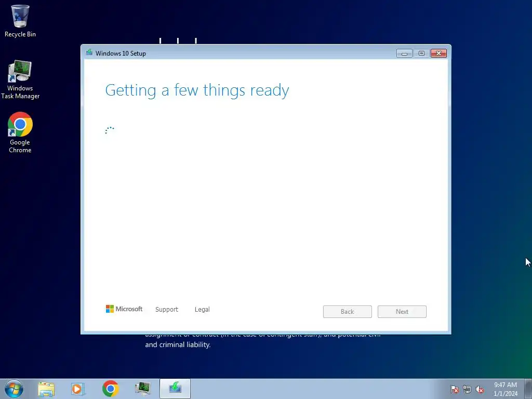This screenshot has width=532, height=399.
Task: Maximize the Windows 10 Setup window
Action: 421,54
